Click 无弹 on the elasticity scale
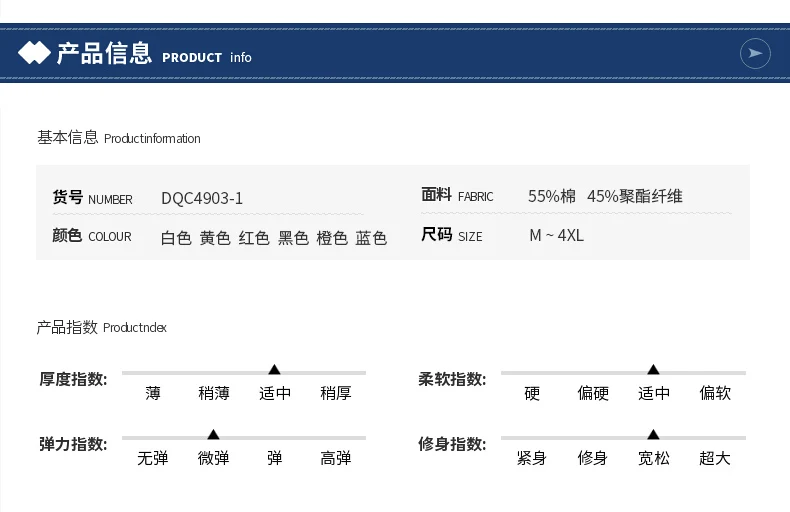The height and width of the screenshot is (512, 790). pos(153,458)
